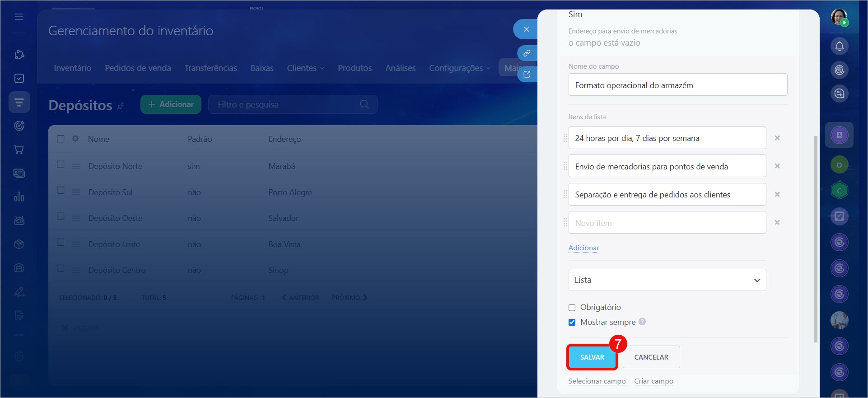Open the shopping cart sidebar icon

coord(19,150)
